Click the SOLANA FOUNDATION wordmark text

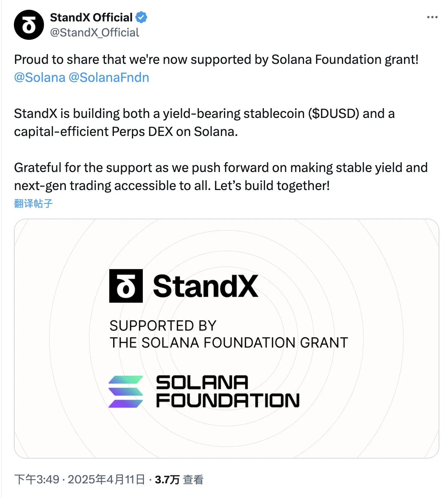point(227,392)
